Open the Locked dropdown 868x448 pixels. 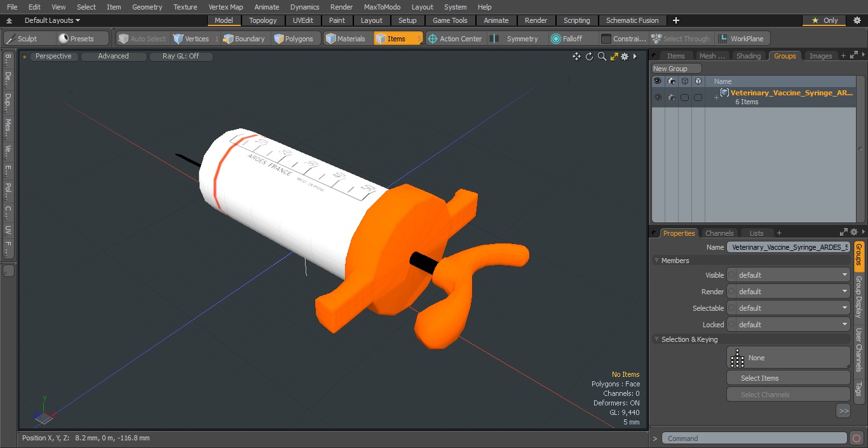pos(788,325)
